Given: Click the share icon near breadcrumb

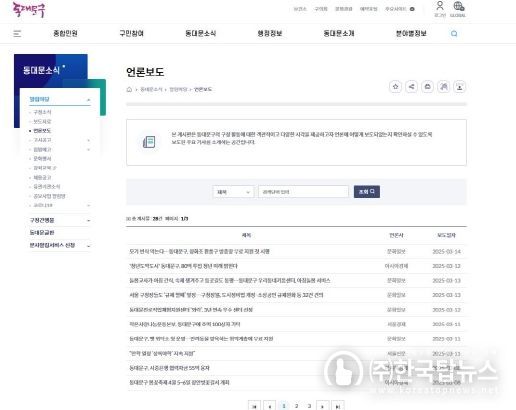Looking at the screenshot, I should (411, 87).
